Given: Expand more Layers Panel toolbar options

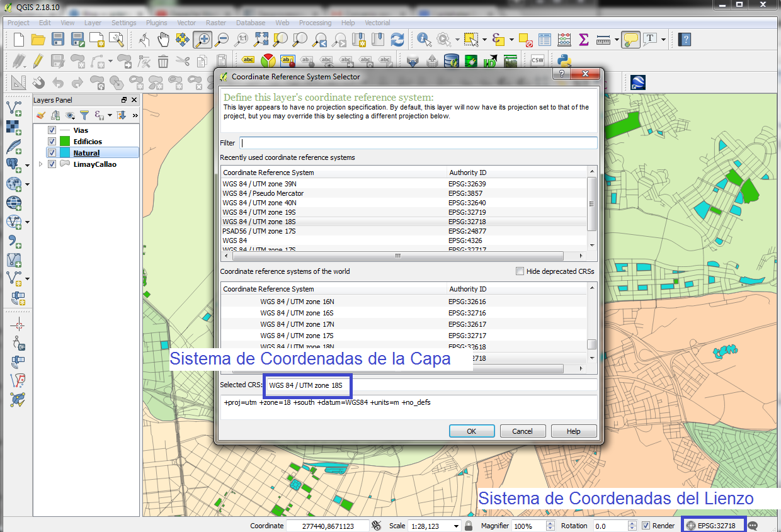Looking at the screenshot, I should coord(135,115).
